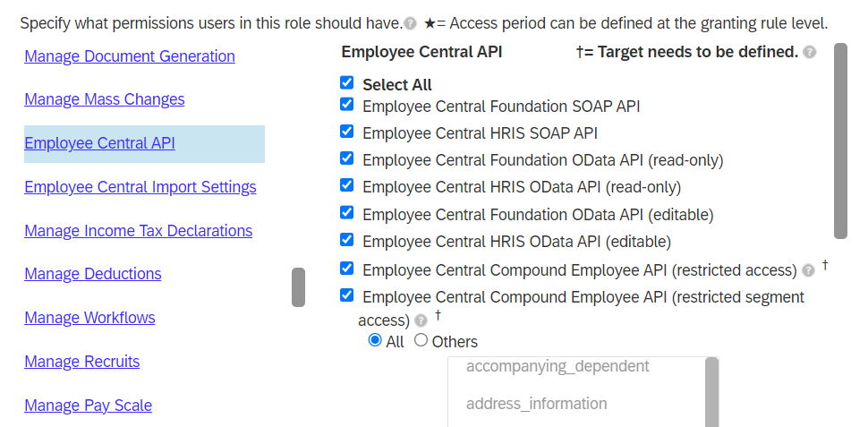Toggle Employee Central HRIS SOAP API checkbox
The width and height of the screenshot is (868, 427).
click(x=346, y=132)
